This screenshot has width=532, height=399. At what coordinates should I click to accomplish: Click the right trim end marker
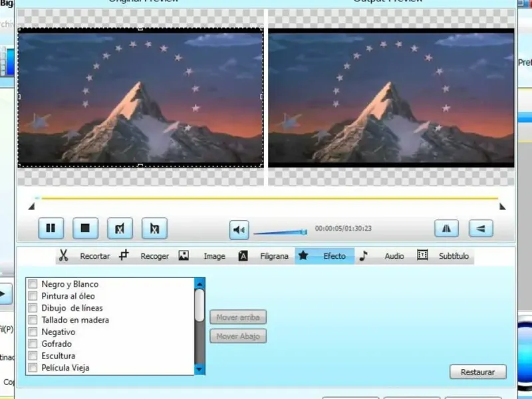click(503, 206)
